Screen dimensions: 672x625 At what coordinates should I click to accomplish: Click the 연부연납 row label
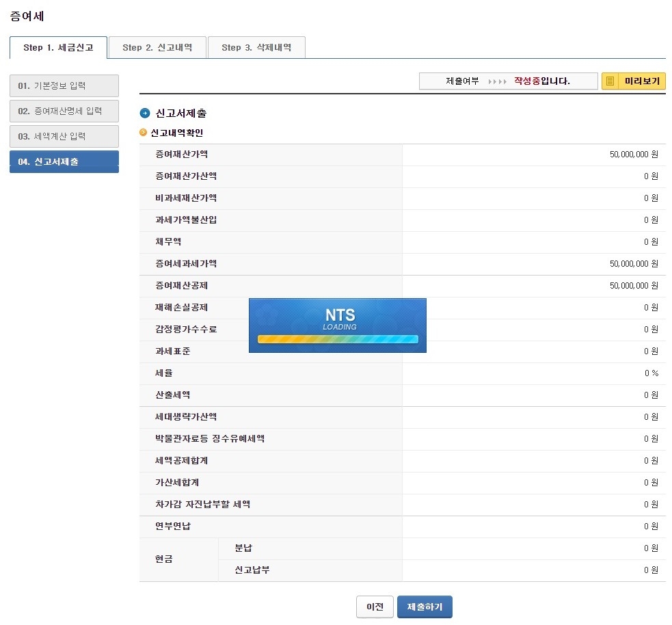click(172, 526)
